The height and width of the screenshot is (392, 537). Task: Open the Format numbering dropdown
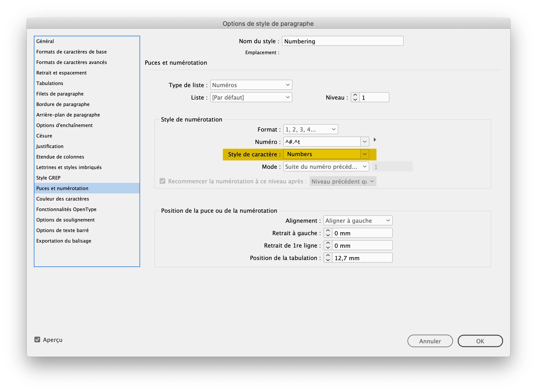coord(310,129)
